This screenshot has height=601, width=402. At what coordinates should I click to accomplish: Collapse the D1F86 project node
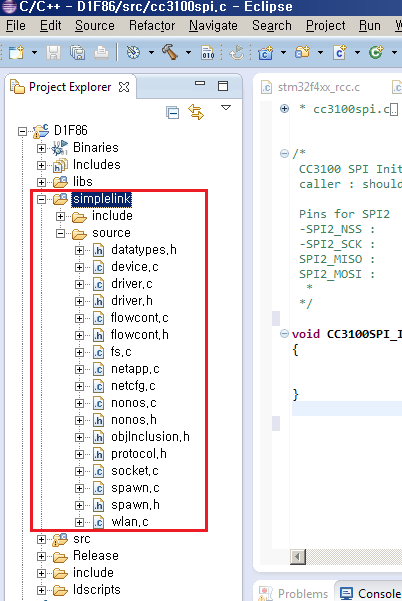(x=23, y=131)
